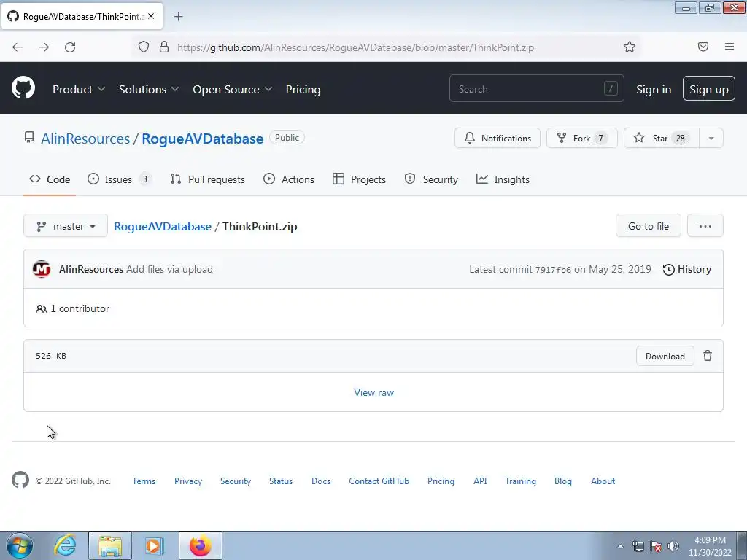This screenshot has height=560, width=747.
Task: Click the GitHub logo in the header
Action: click(x=23, y=88)
